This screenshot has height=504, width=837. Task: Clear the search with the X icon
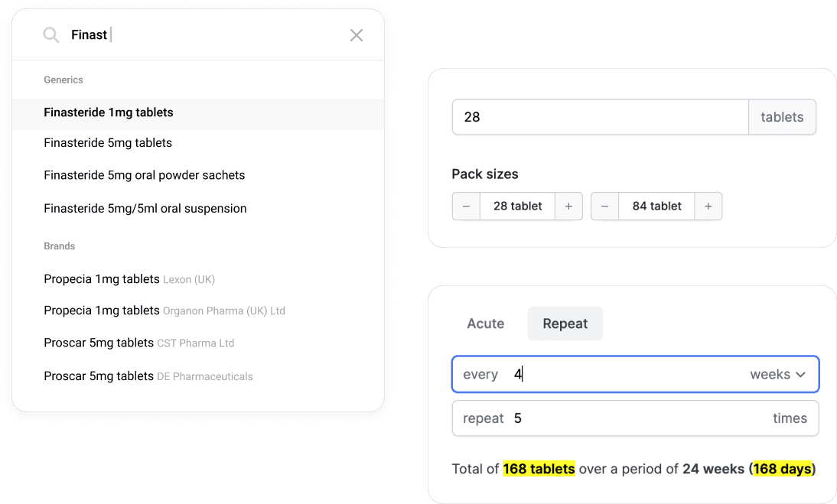(357, 35)
